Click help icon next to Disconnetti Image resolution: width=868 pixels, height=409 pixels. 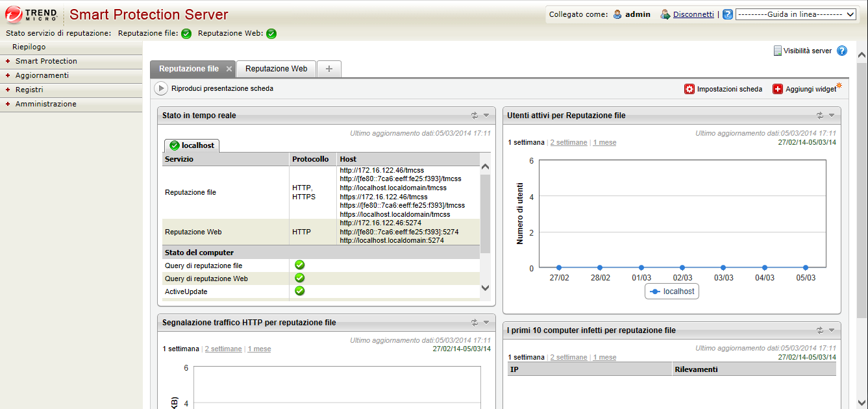pyautogui.click(x=728, y=14)
